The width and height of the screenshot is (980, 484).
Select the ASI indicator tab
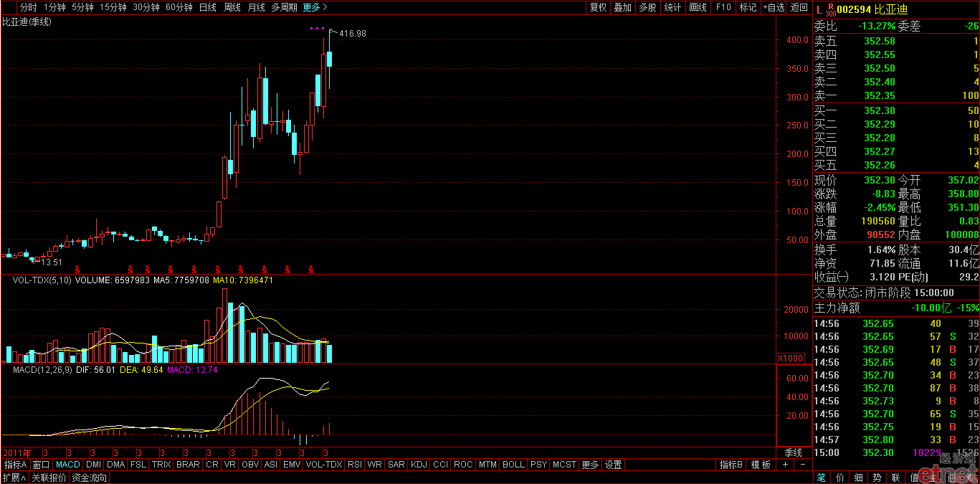click(x=271, y=465)
